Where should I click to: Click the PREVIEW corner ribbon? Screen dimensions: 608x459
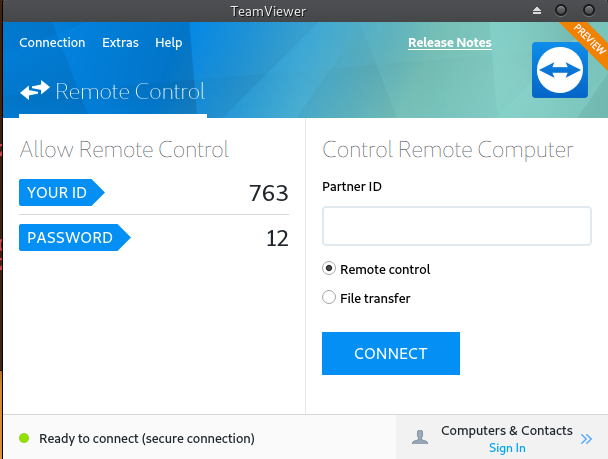[589, 40]
